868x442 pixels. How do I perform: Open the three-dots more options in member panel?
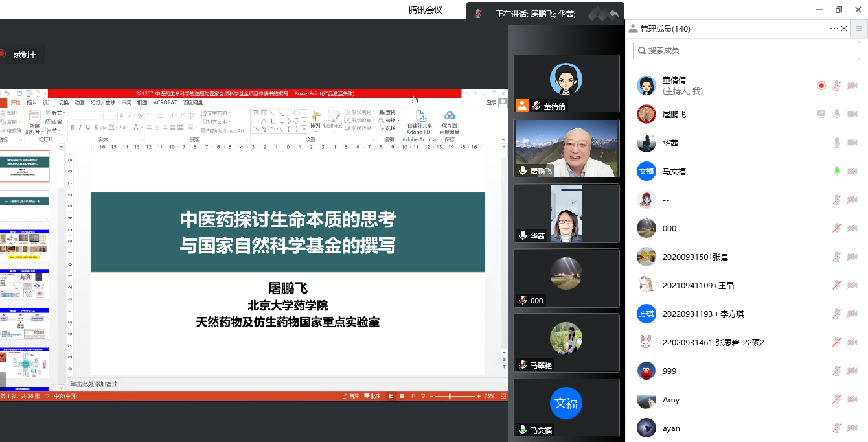point(834,29)
